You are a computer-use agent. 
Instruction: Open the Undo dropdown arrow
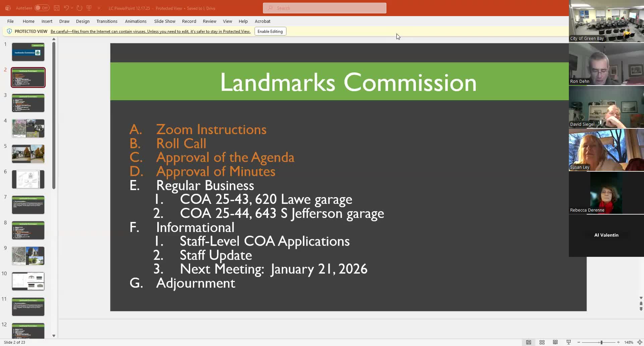72,8
